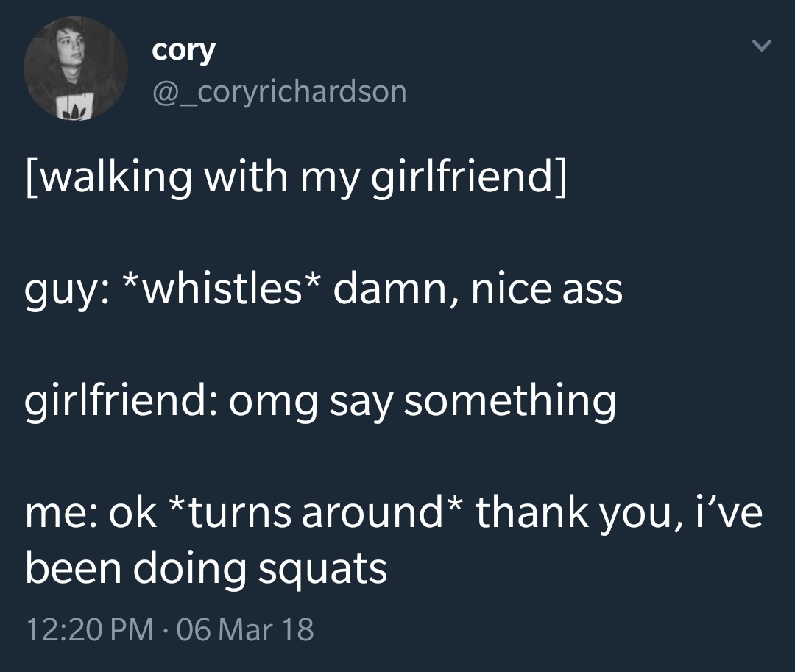Select the 06 Mar 18 date
Viewport: 795px width, 672px height.
(x=245, y=629)
